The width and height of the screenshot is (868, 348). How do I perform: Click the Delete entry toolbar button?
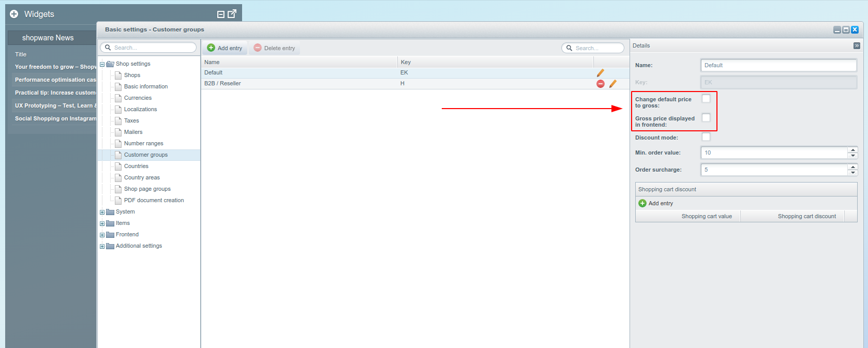tap(274, 48)
